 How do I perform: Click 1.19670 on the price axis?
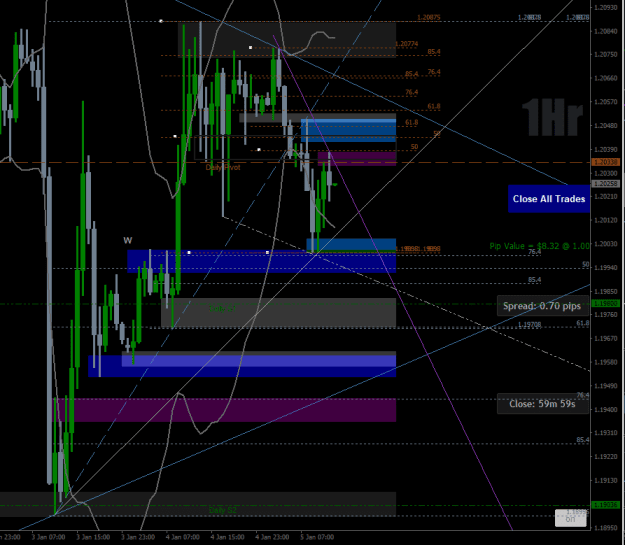606,338
